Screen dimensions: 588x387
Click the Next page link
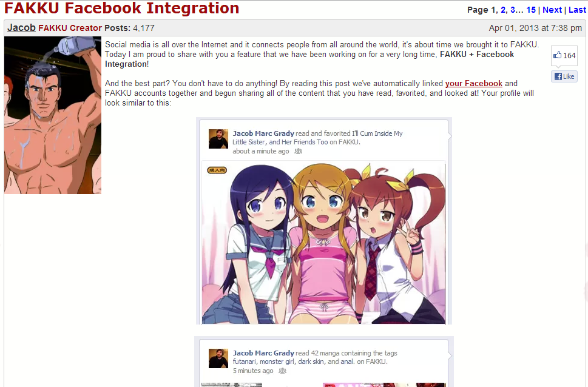coord(552,10)
